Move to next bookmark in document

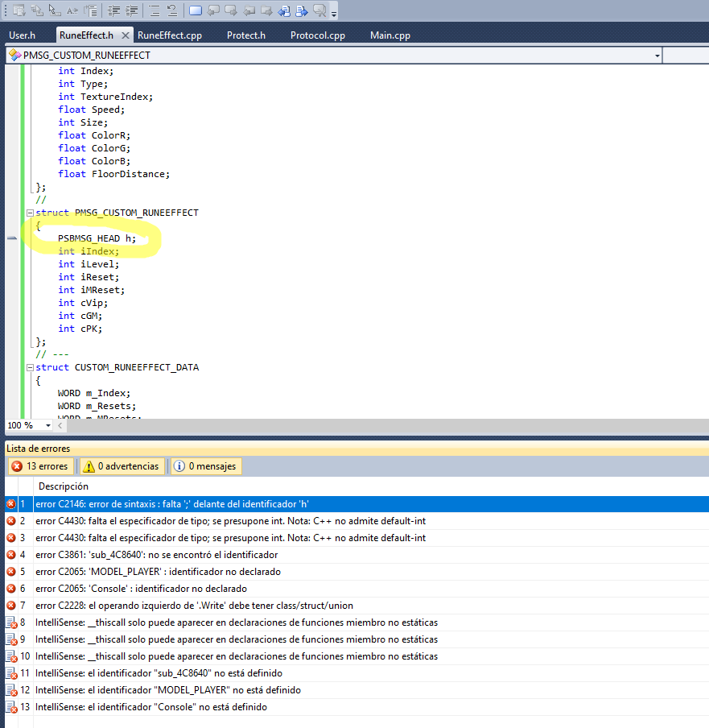point(302,10)
